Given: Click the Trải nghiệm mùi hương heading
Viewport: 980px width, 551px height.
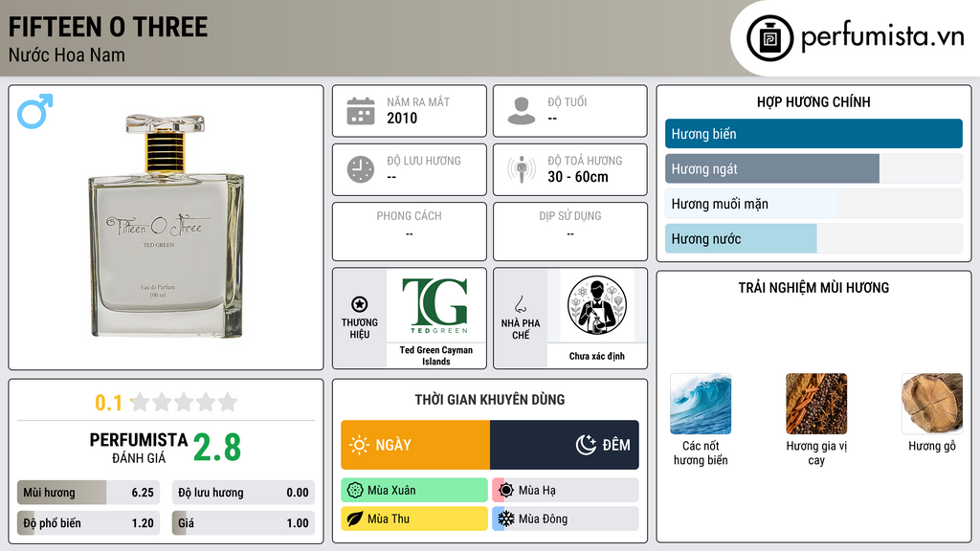Looking at the screenshot, I should (x=813, y=288).
